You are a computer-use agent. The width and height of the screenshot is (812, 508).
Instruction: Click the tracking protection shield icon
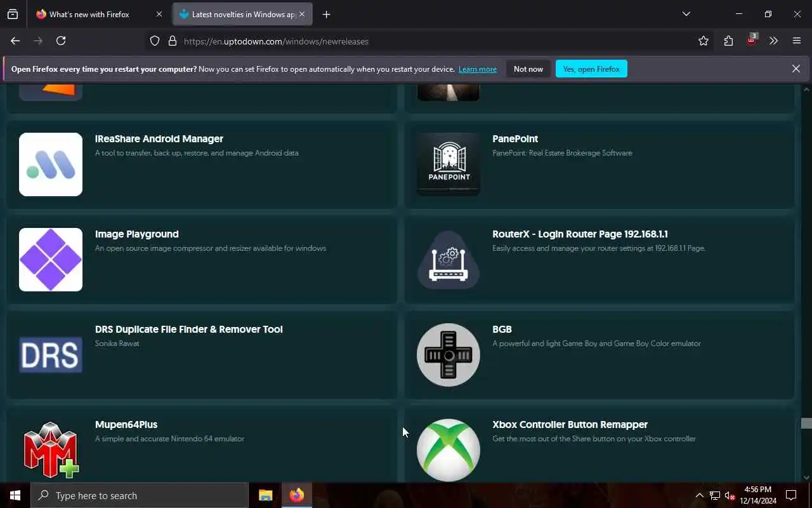click(155, 41)
